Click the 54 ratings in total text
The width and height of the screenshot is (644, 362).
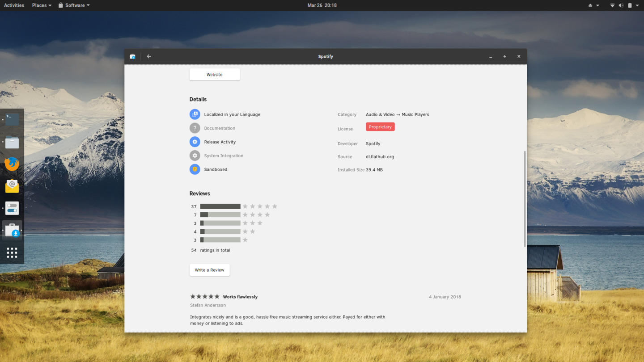click(211, 250)
